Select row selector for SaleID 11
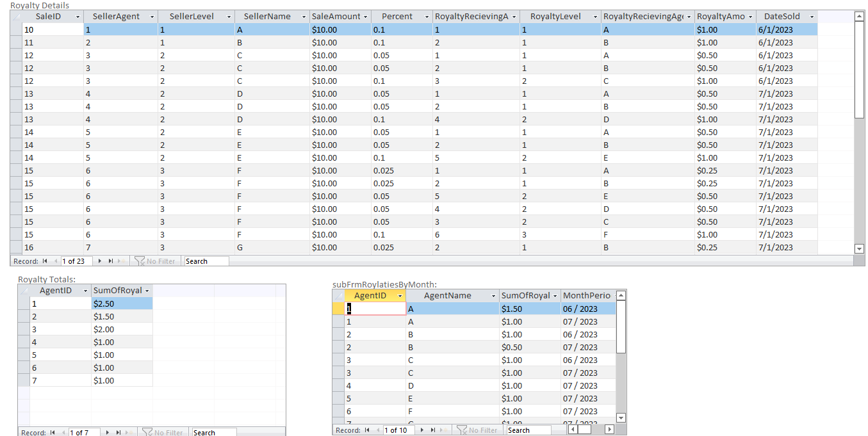 pos(16,42)
